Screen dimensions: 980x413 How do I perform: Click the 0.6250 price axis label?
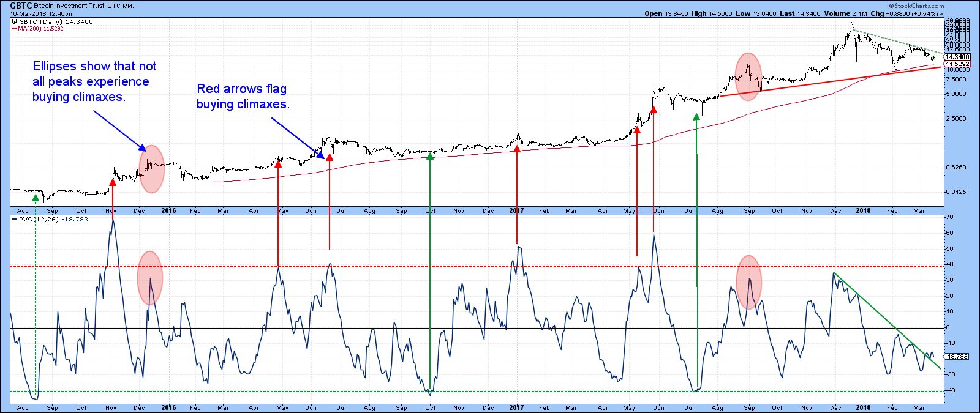[957, 168]
